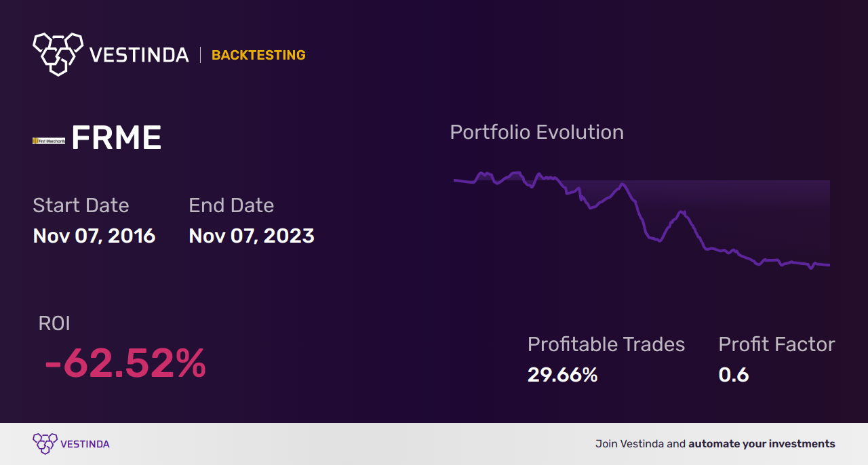The image size is (868, 465).
Task: Click the 0.6 profit factor value
Action: (734, 375)
